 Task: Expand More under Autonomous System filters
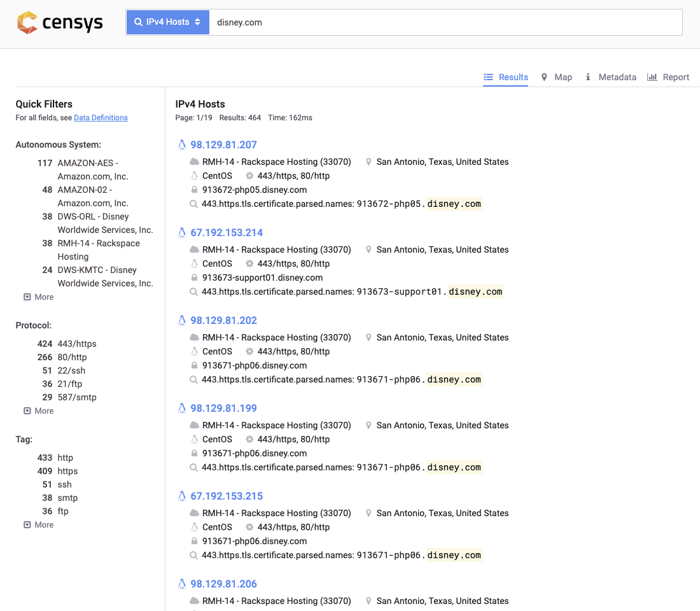coord(39,297)
